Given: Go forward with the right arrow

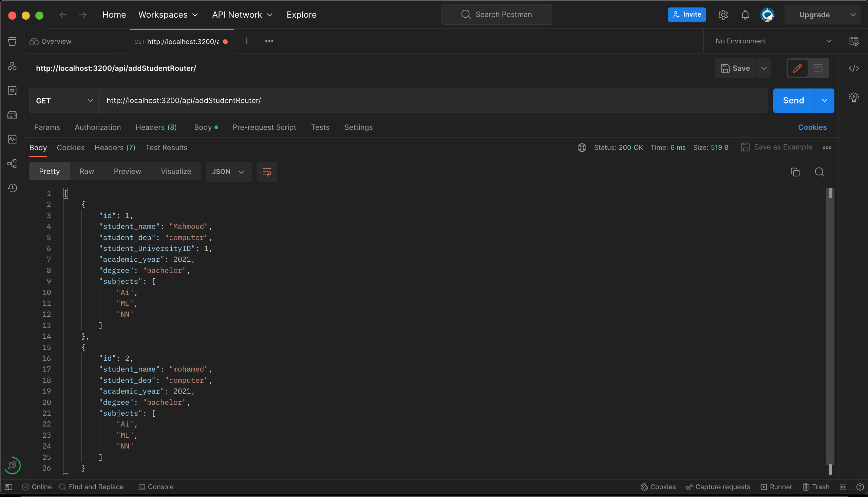Looking at the screenshot, I should [x=83, y=15].
